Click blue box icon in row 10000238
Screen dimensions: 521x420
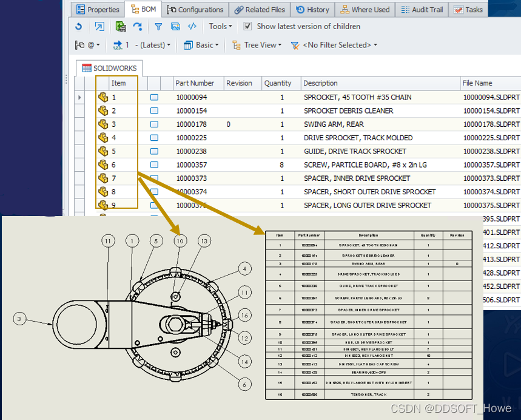(x=154, y=151)
